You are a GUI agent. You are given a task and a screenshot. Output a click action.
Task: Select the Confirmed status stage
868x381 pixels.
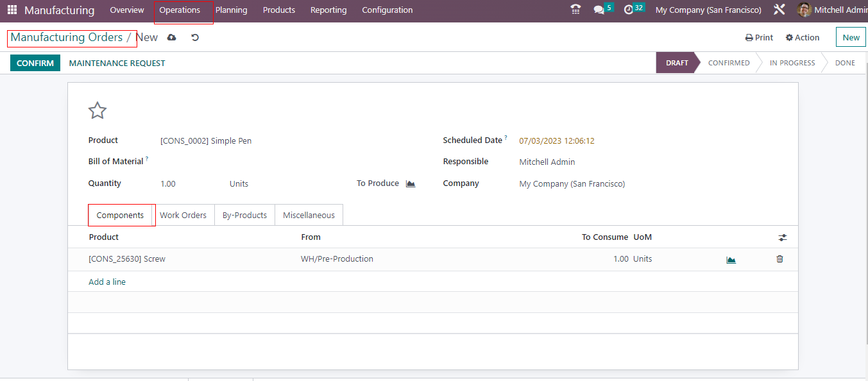point(728,63)
